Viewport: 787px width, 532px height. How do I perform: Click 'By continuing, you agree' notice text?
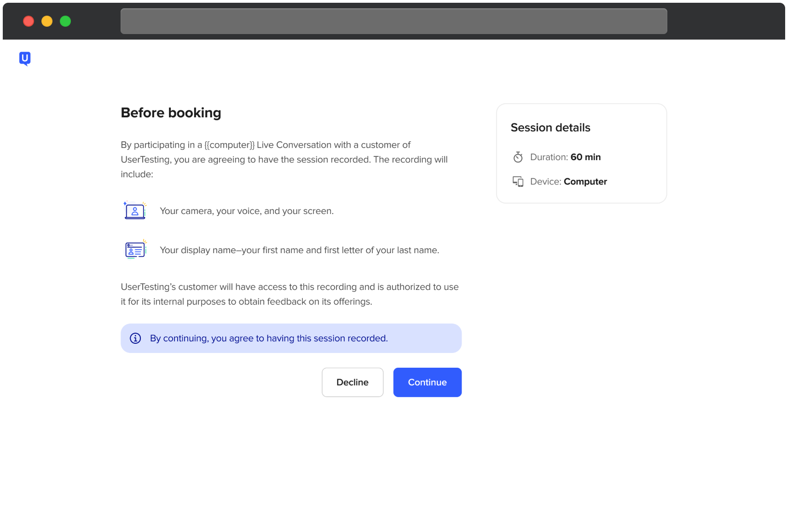(x=269, y=338)
